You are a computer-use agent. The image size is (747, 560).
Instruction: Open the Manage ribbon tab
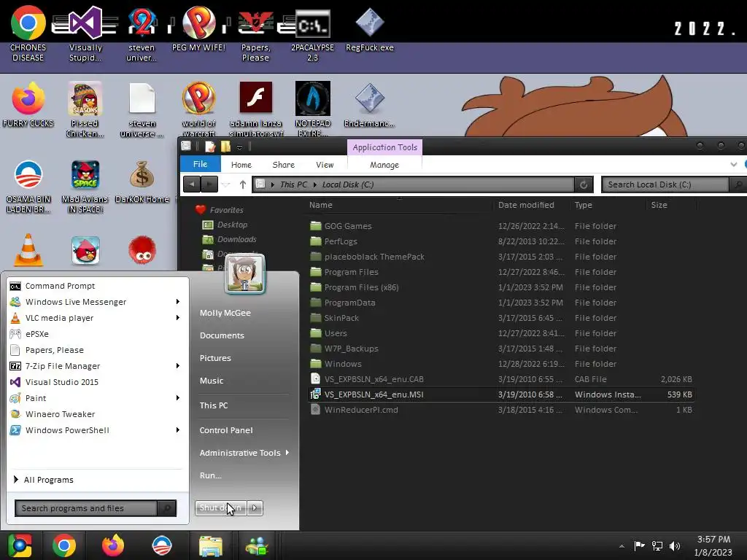click(384, 165)
